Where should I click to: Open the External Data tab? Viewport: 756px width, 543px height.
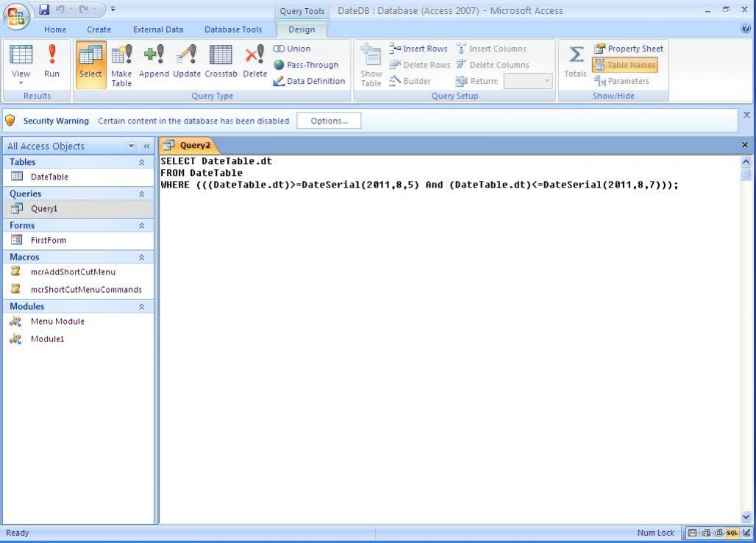click(158, 29)
